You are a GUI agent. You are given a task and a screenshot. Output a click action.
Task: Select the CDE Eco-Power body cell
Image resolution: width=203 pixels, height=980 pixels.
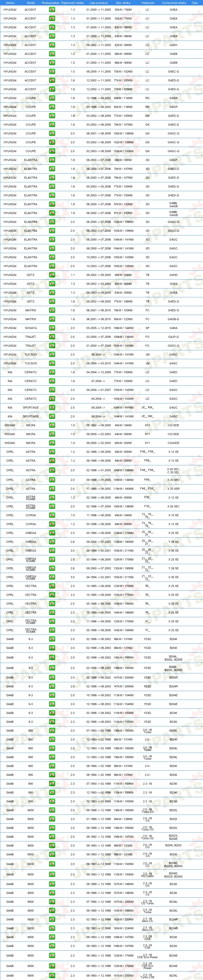click(148, 956)
